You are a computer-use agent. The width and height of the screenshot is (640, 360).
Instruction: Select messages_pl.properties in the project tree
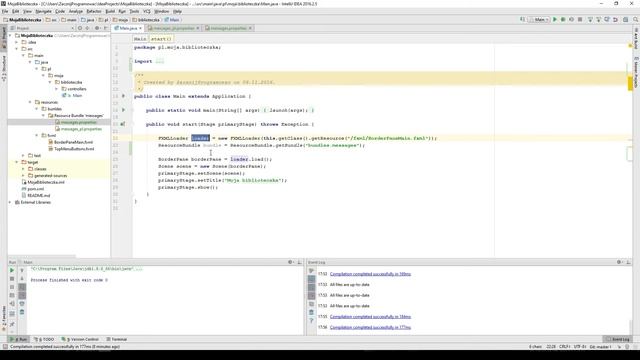[81, 129]
